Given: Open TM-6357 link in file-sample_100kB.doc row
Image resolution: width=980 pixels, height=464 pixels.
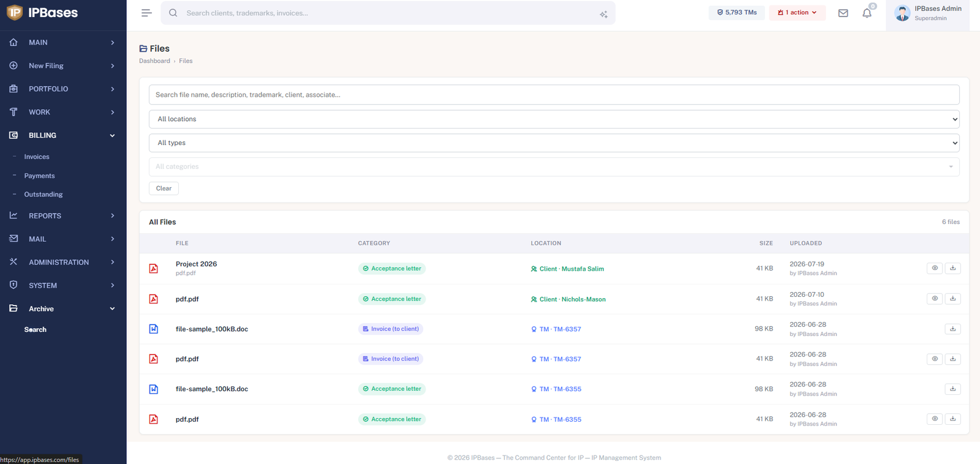Looking at the screenshot, I should 556,329.
